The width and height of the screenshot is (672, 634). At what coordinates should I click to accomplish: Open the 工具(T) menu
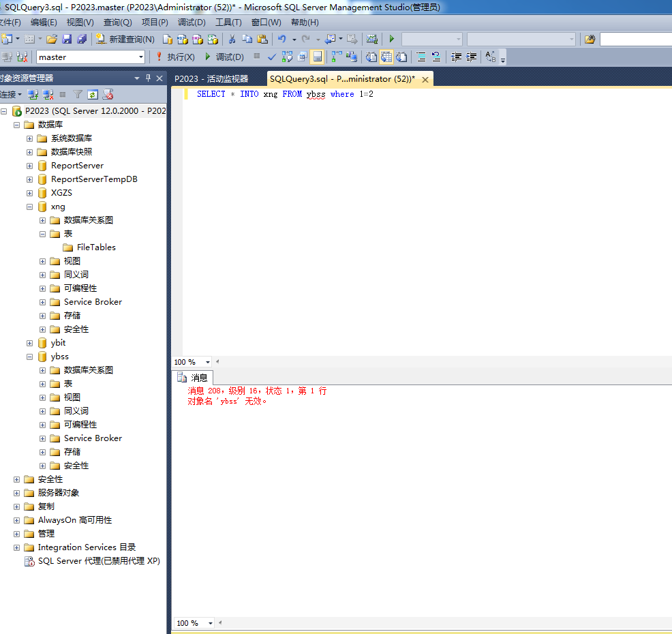[x=228, y=22]
